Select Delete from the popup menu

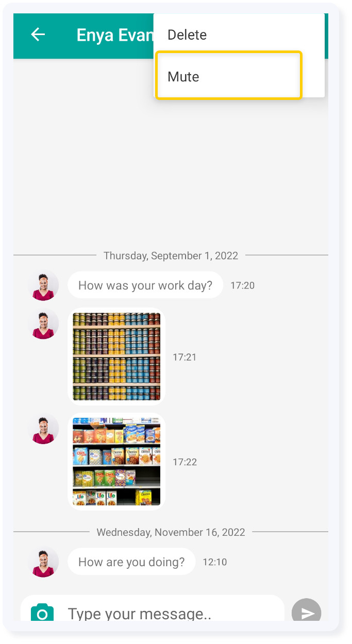pos(187,35)
